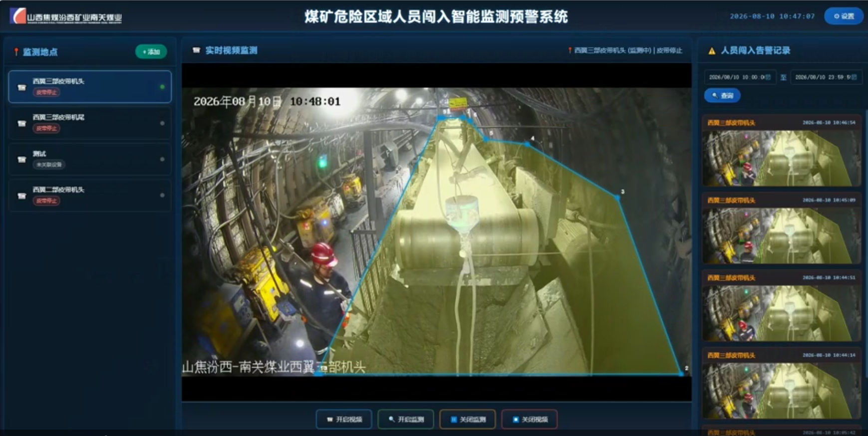Viewport: 868px width, 436px height.
Task: Add a monitoring location with 添加
Action: point(151,52)
